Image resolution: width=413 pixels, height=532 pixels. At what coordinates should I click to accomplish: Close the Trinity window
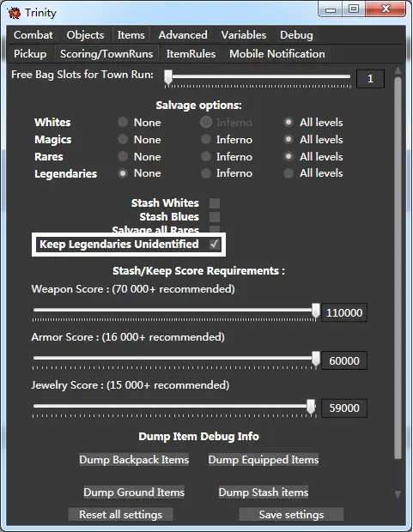[x=386, y=9]
